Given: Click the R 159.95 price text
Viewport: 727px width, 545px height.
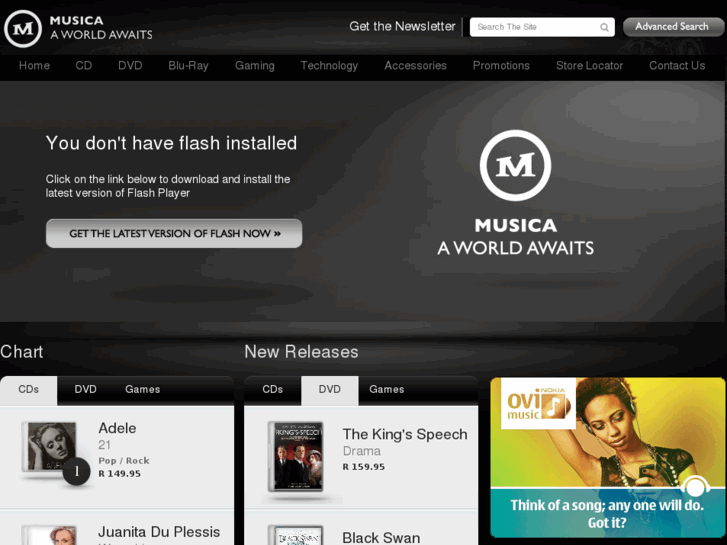Looking at the screenshot, I should [364, 467].
